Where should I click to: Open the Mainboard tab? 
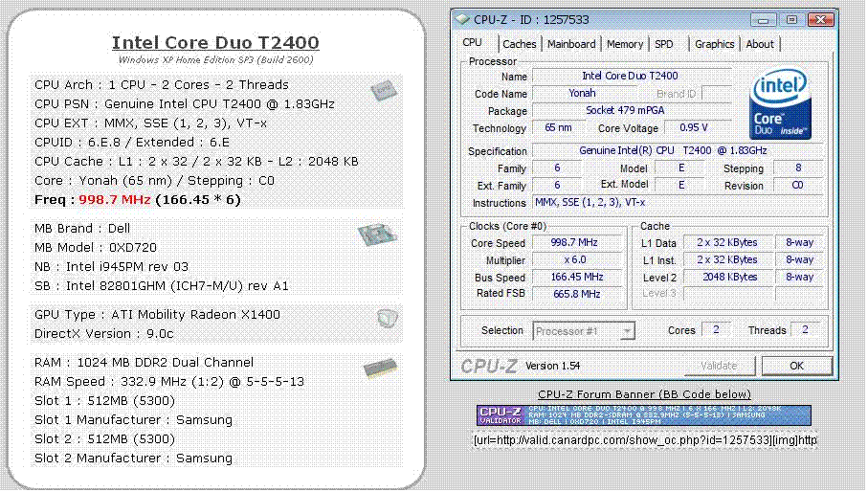[571, 44]
